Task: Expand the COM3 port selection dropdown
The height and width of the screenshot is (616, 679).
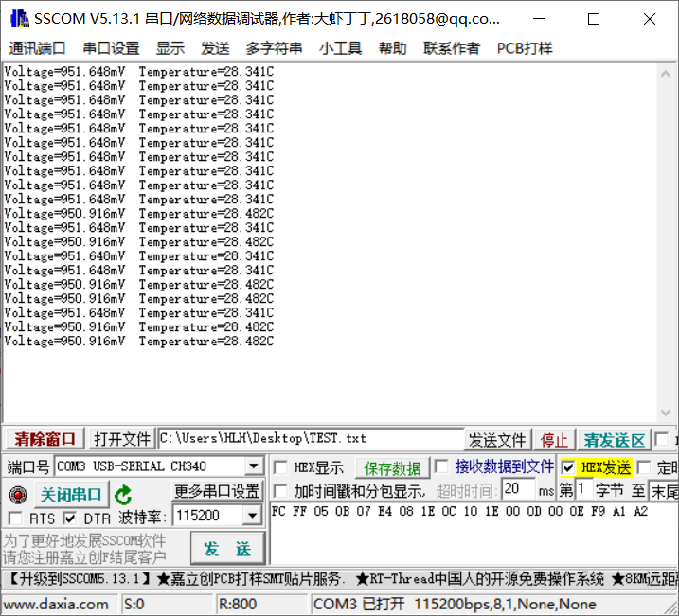Action: [x=254, y=466]
